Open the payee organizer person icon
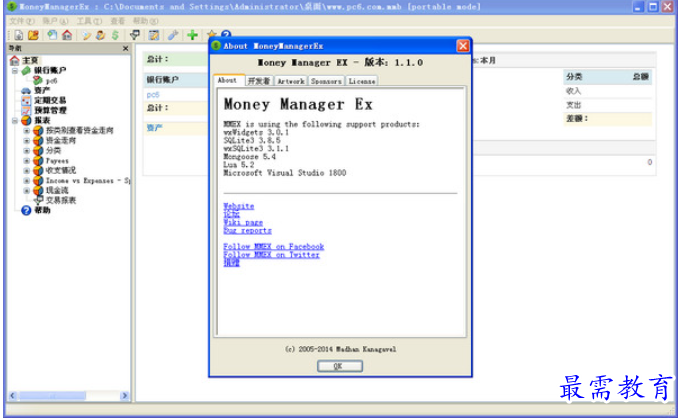 point(100,35)
